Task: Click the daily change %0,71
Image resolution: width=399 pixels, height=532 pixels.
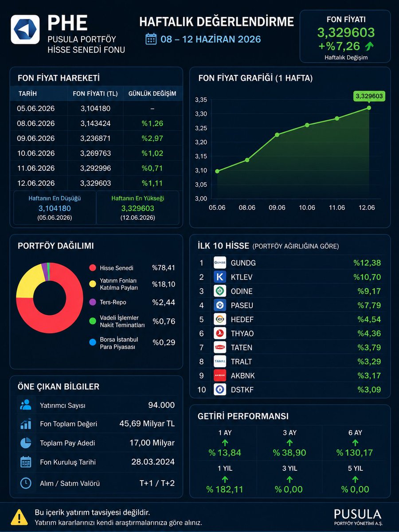Action: tap(153, 168)
